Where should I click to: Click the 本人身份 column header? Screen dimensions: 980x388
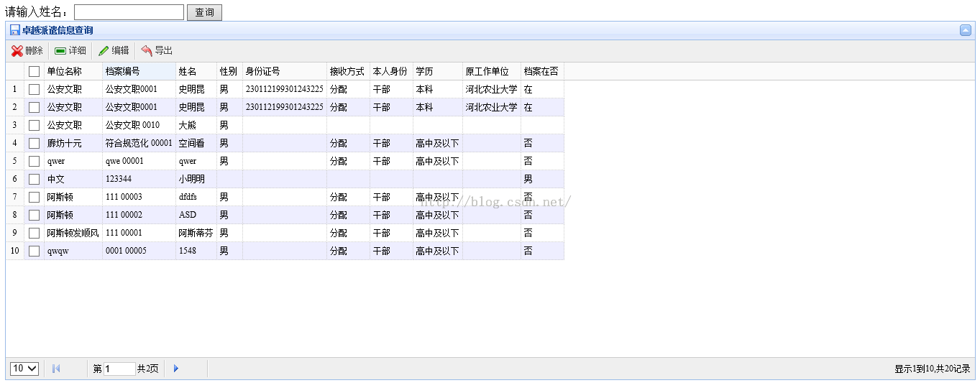392,72
